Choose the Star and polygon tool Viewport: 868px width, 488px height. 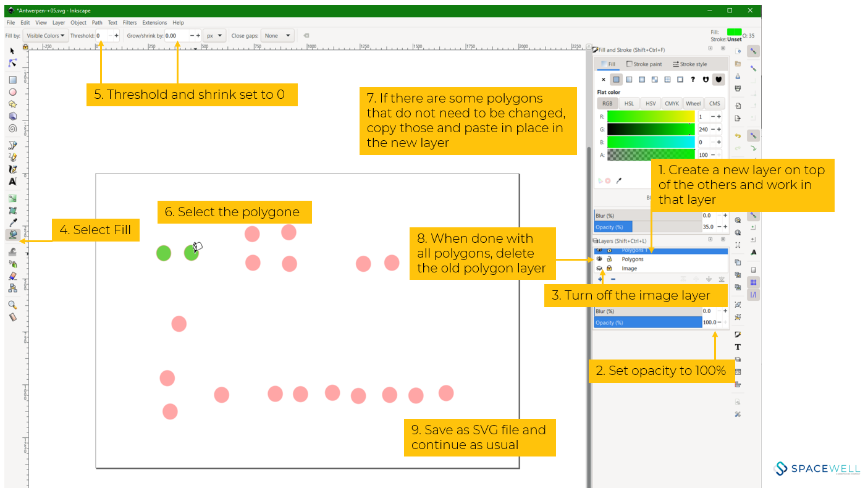click(12, 104)
